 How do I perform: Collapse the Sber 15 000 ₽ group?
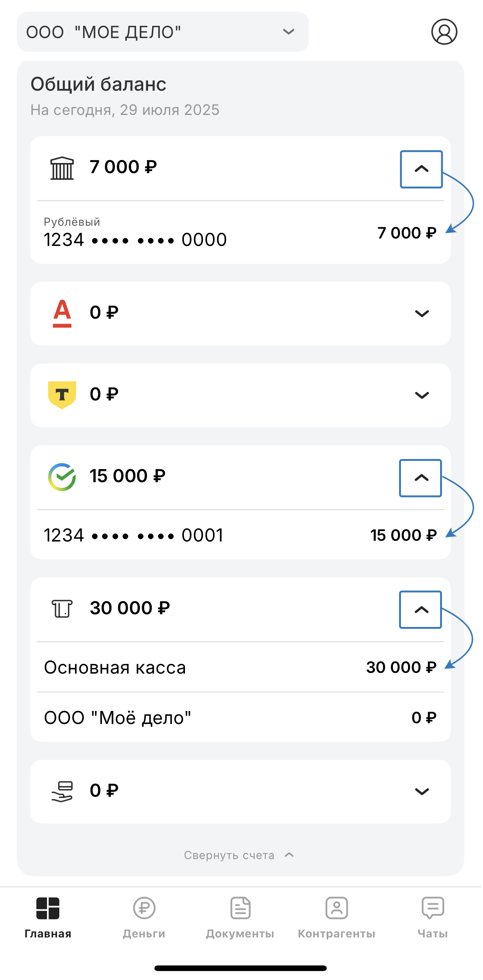point(421,478)
